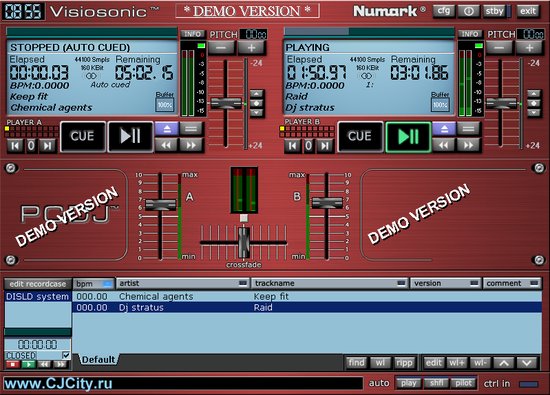Image resolution: width=550 pixels, height=395 pixels.
Task: Select the Dj stratus Raid row
Action: [x=307, y=308]
